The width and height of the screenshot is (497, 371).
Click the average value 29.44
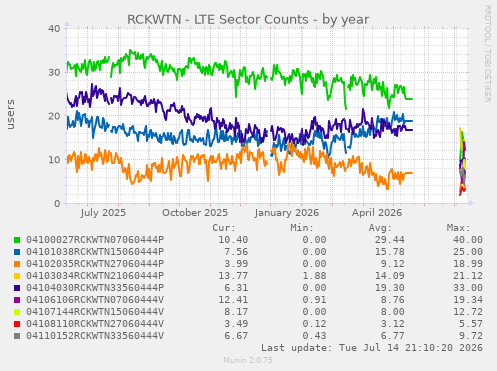coord(390,240)
